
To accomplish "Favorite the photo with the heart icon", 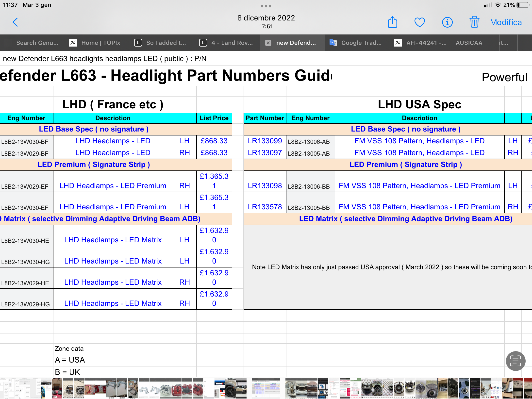I will pos(420,22).
